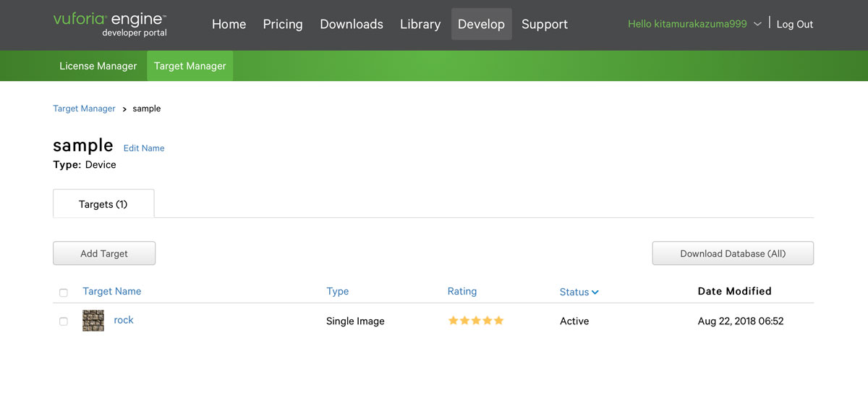Select the Target Manager tab

coord(190,66)
